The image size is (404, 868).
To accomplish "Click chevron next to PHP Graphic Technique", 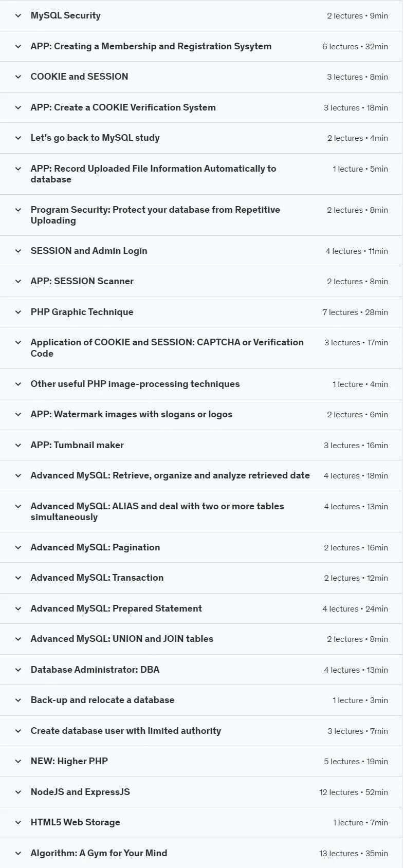I will point(18,312).
